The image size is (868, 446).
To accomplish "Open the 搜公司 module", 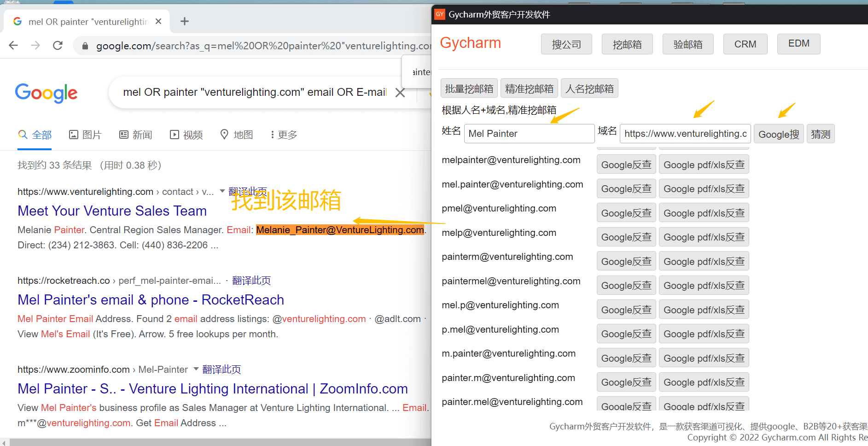I will (x=566, y=44).
